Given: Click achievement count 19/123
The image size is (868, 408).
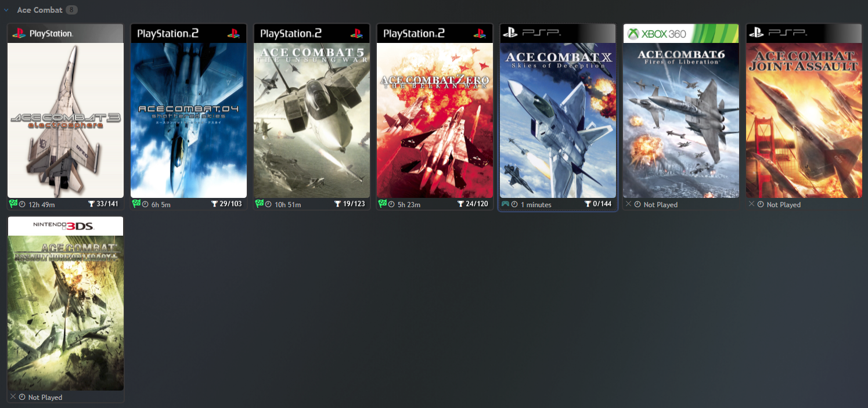Looking at the screenshot, I should (x=354, y=204).
